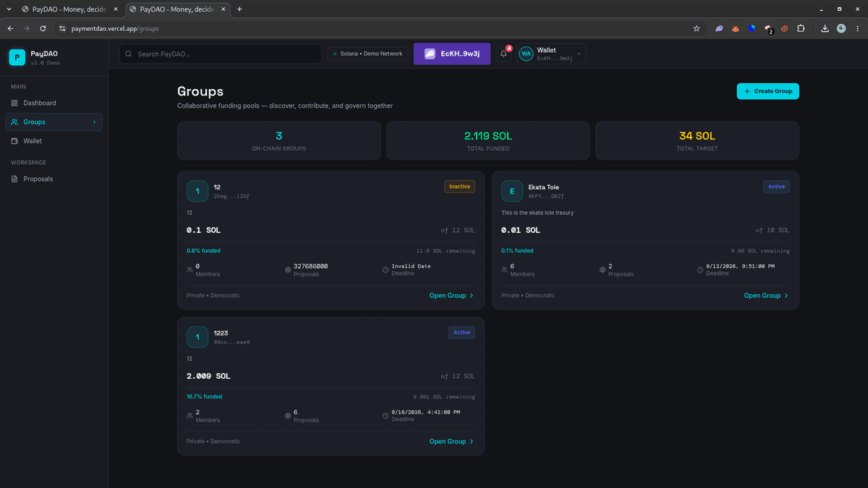The width and height of the screenshot is (868, 488).
Task: Click the Solana Demo Network badge
Action: tap(367, 53)
